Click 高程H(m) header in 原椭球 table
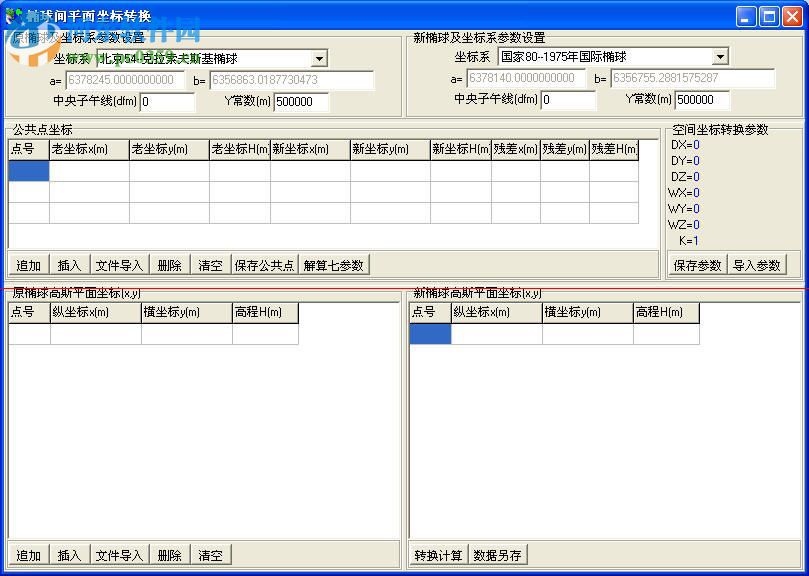 (265, 313)
